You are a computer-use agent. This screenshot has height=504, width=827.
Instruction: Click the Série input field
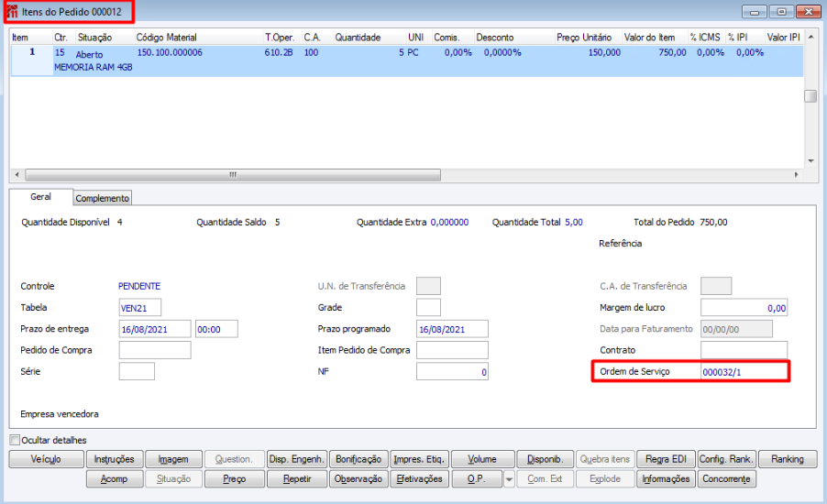point(137,371)
